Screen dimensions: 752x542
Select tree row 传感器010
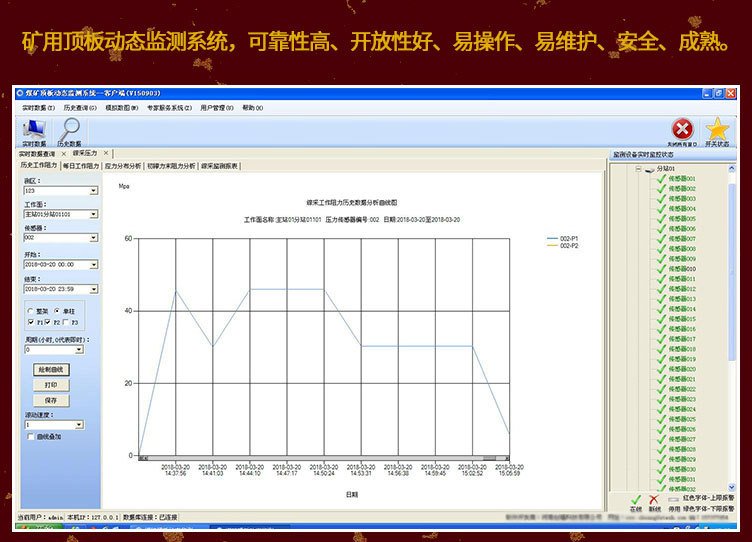tap(682, 269)
